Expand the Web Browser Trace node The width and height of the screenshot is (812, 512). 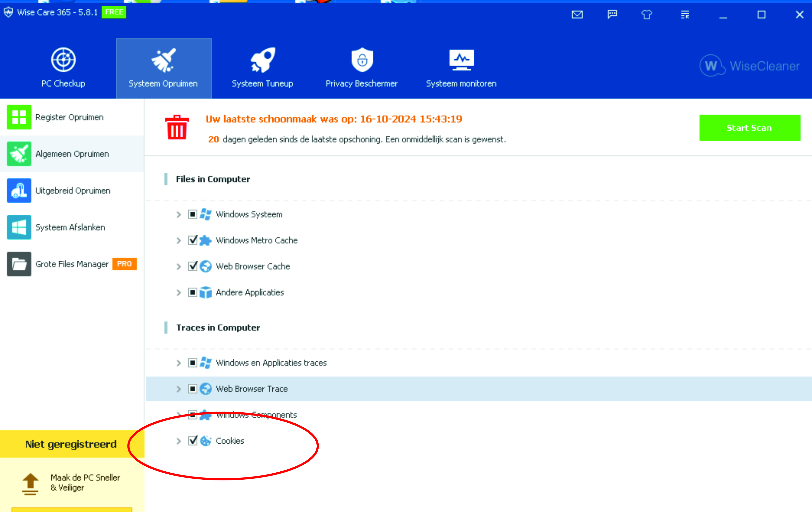(x=179, y=389)
